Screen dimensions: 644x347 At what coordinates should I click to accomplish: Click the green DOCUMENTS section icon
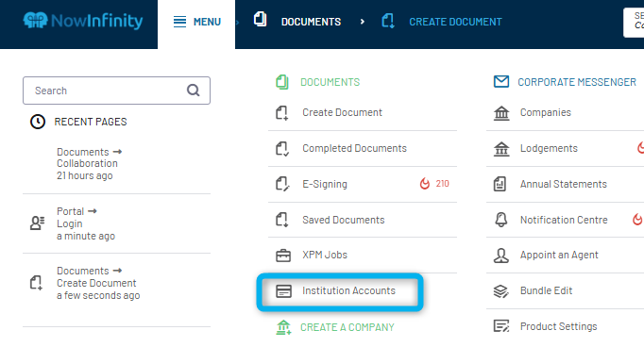point(282,82)
